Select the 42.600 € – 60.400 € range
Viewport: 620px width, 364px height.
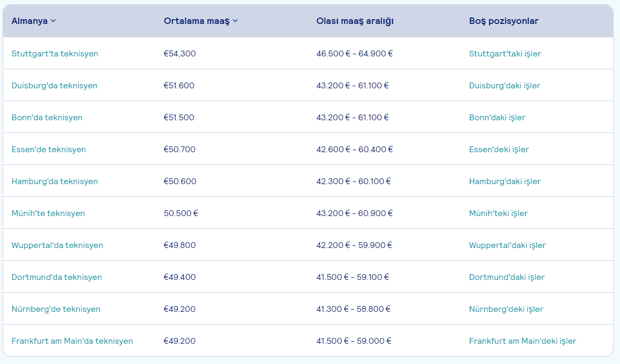tap(354, 150)
